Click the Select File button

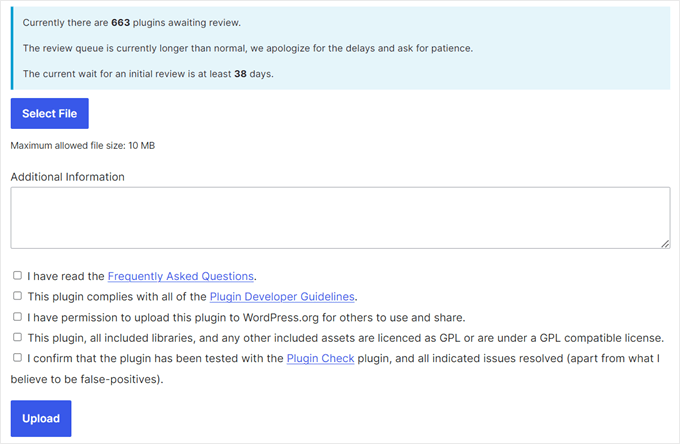(49, 114)
